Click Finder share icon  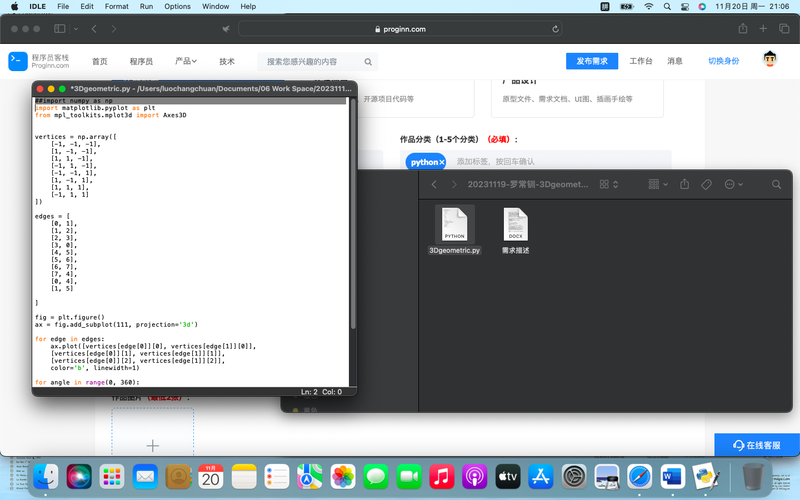click(x=685, y=184)
